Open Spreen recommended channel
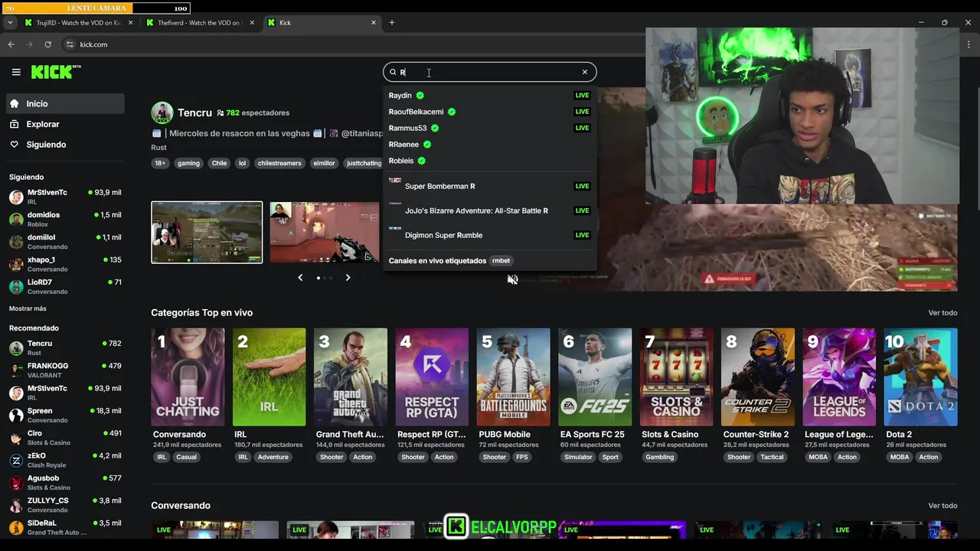The image size is (980, 551). click(x=65, y=415)
